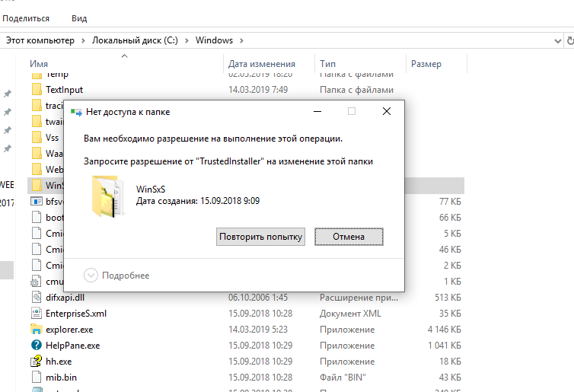Click the EnterpriseS.xml document icon
Viewport: 574px width, 392px height.
[x=37, y=314]
